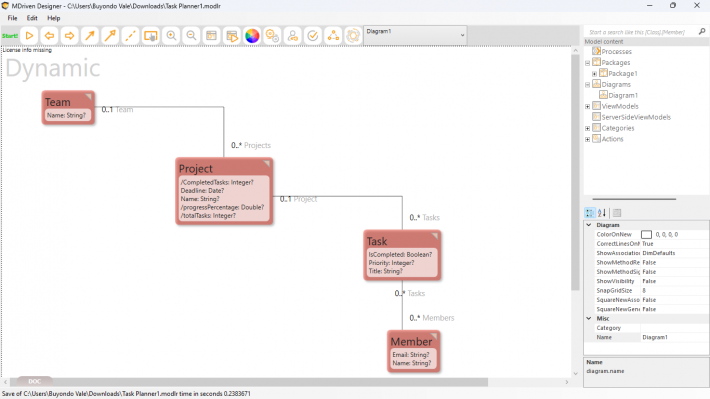Click the alphabetical sort property icon
Screen dimensions: 710x399
click(x=602, y=212)
